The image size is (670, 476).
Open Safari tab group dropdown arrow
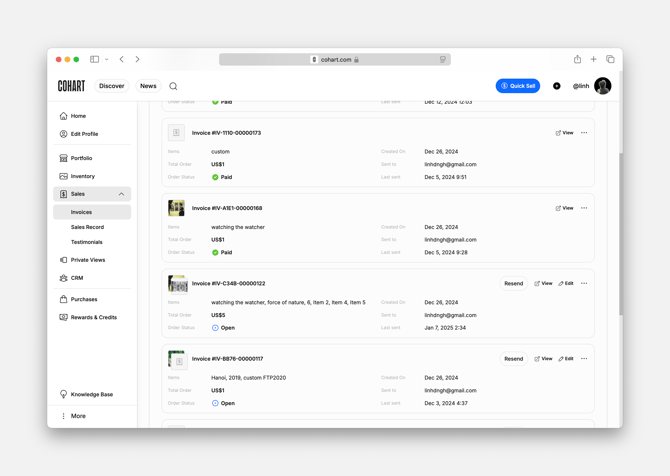point(106,59)
